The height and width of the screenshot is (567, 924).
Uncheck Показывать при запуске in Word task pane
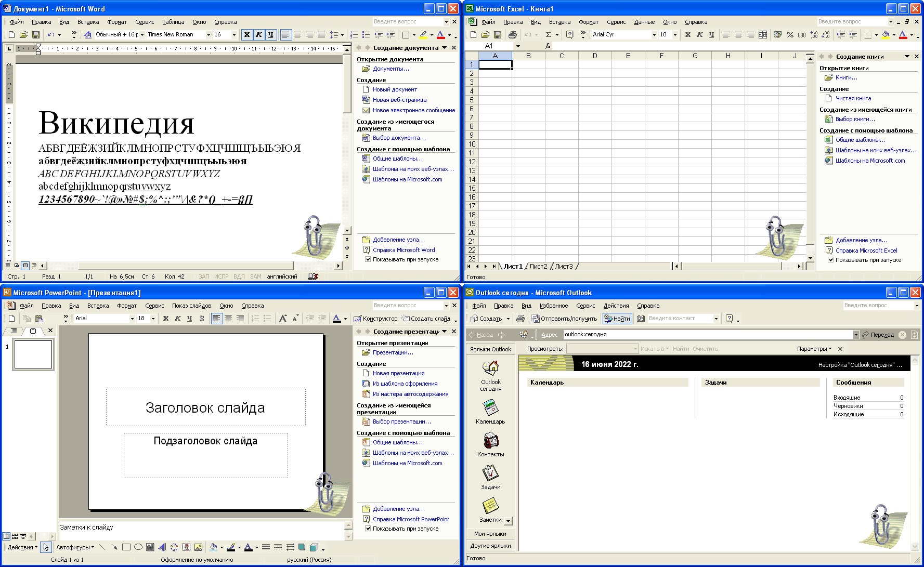pyautogui.click(x=368, y=259)
